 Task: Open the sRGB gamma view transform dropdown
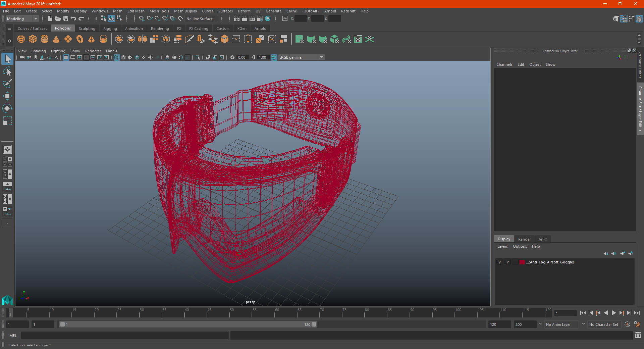click(301, 57)
